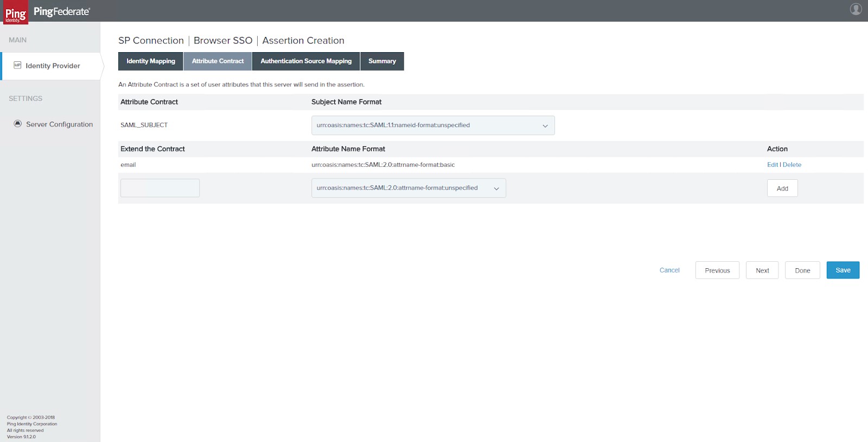Open the Attribute Name Format dropdown
The width and height of the screenshot is (868, 442).
(x=408, y=188)
